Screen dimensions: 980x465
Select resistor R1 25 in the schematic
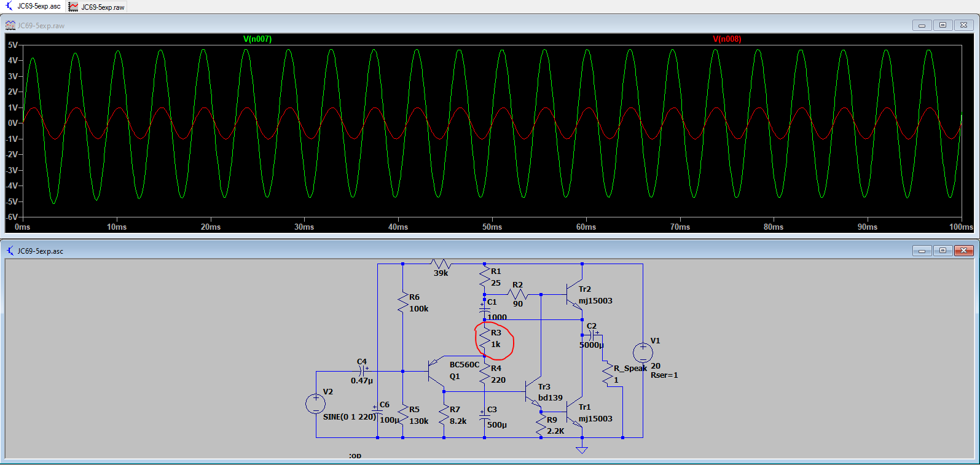pyautogui.click(x=485, y=277)
